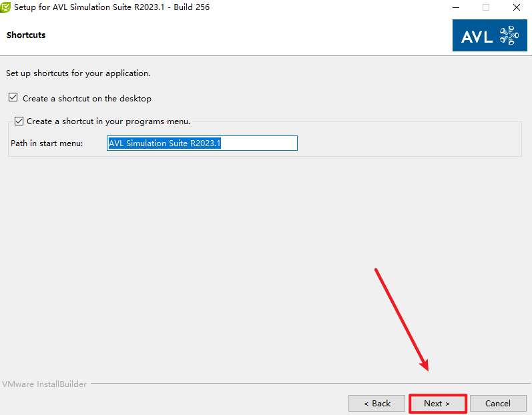Screen dimensions: 532x415
Task: Click the maximize window button
Action: (x=486, y=7)
